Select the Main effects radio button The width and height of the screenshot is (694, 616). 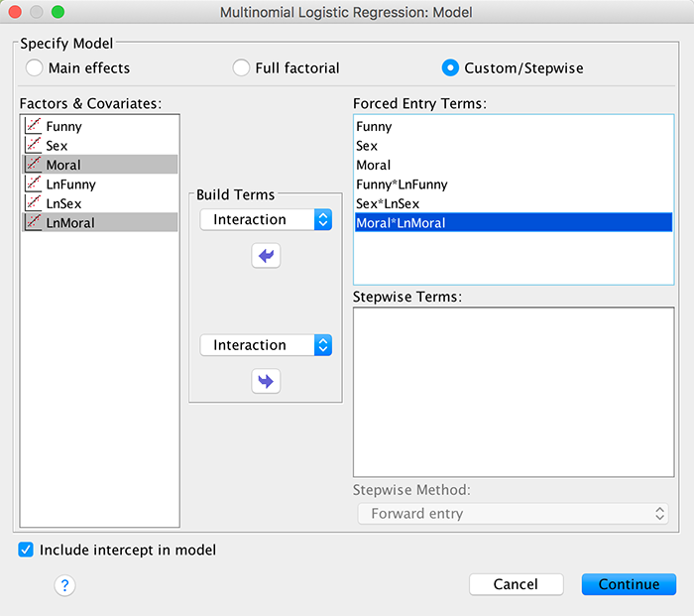click(35, 68)
